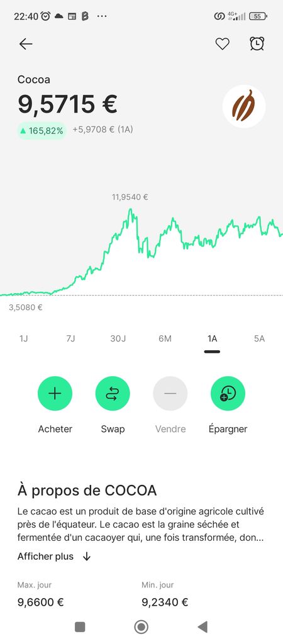283x644 pixels.
Task: Expand description with Afficher plus
Action: pos(45,557)
